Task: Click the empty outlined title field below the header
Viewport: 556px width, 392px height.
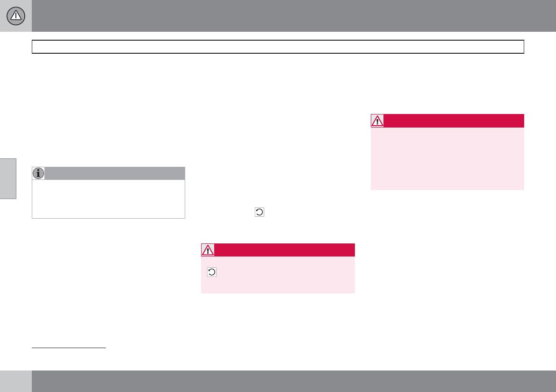Action: tap(278, 47)
